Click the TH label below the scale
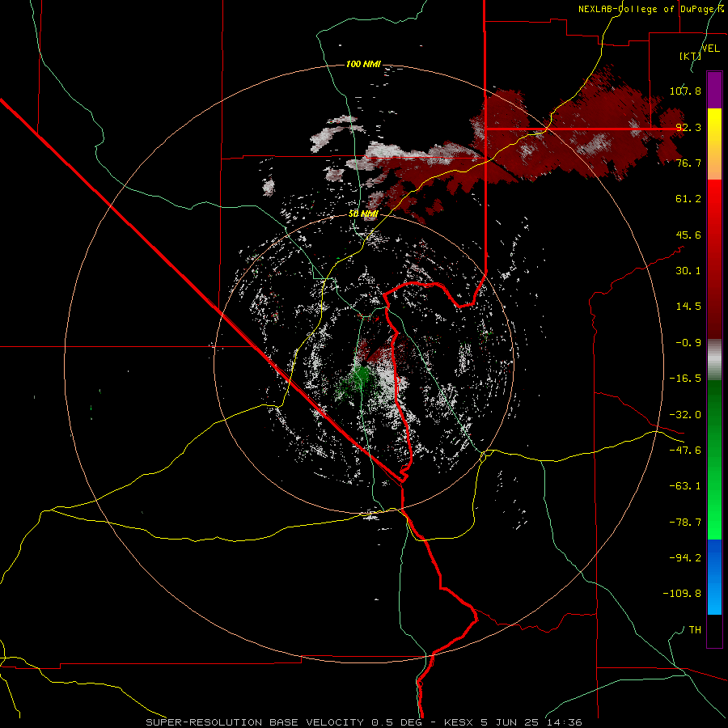 click(x=695, y=630)
